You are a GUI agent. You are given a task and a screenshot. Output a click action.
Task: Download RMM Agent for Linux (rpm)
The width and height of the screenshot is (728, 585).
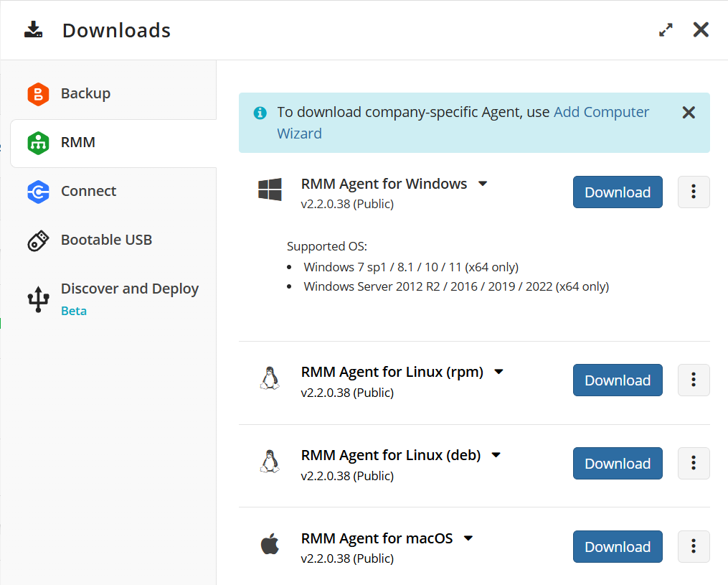point(618,380)
